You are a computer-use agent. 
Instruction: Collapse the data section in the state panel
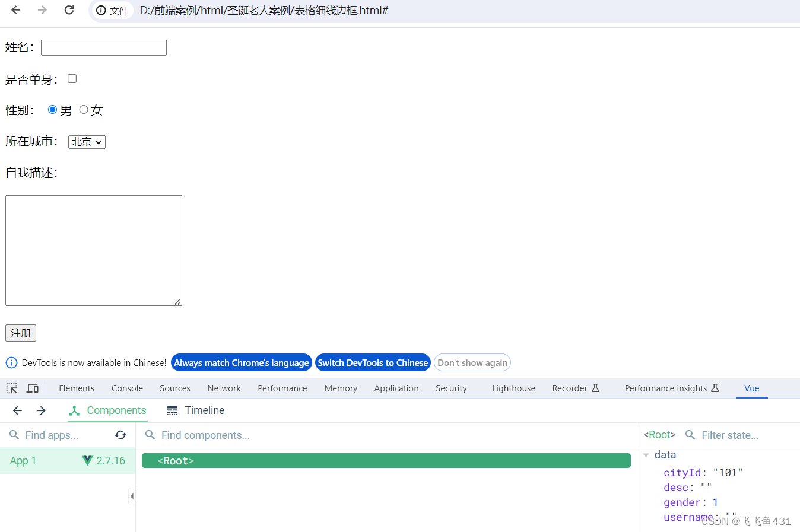646,455
